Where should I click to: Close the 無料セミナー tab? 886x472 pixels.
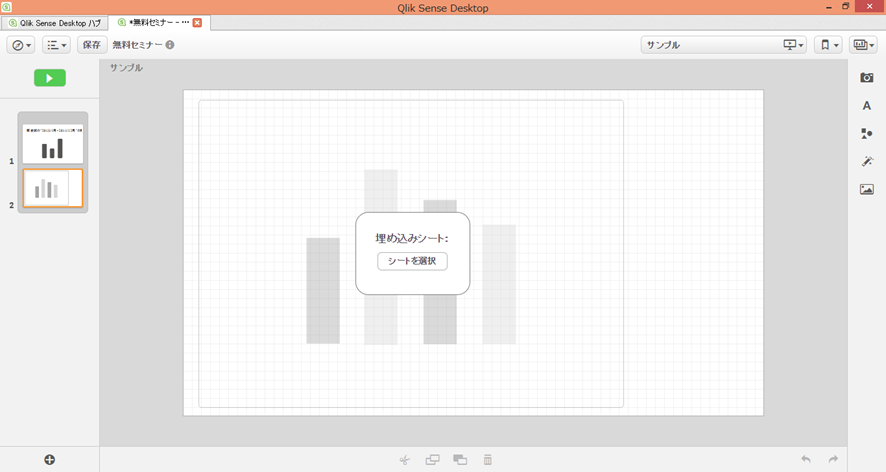click(197, 22)
